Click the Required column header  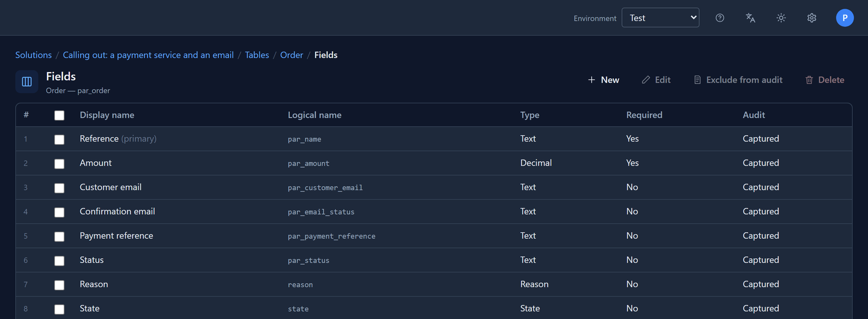(x=644, y=115)
